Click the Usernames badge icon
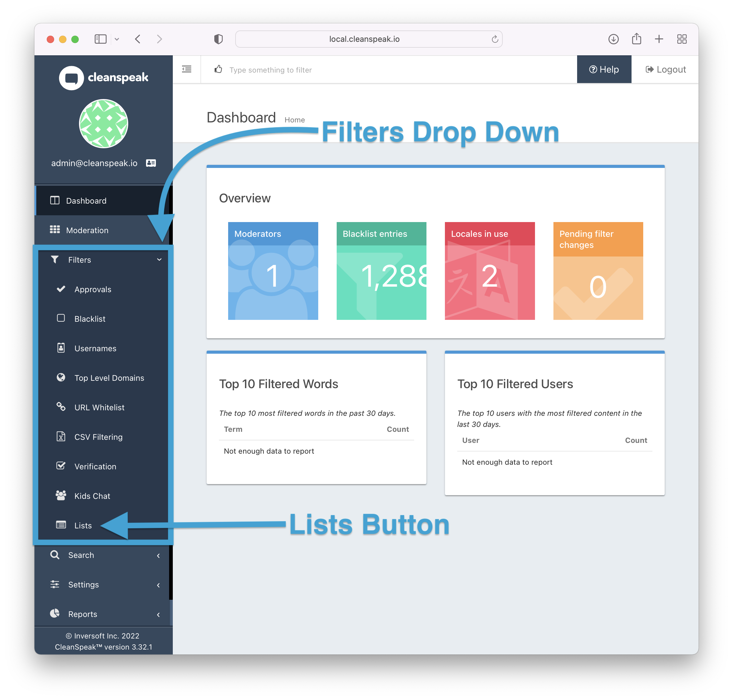 click(x=61, y=348)
